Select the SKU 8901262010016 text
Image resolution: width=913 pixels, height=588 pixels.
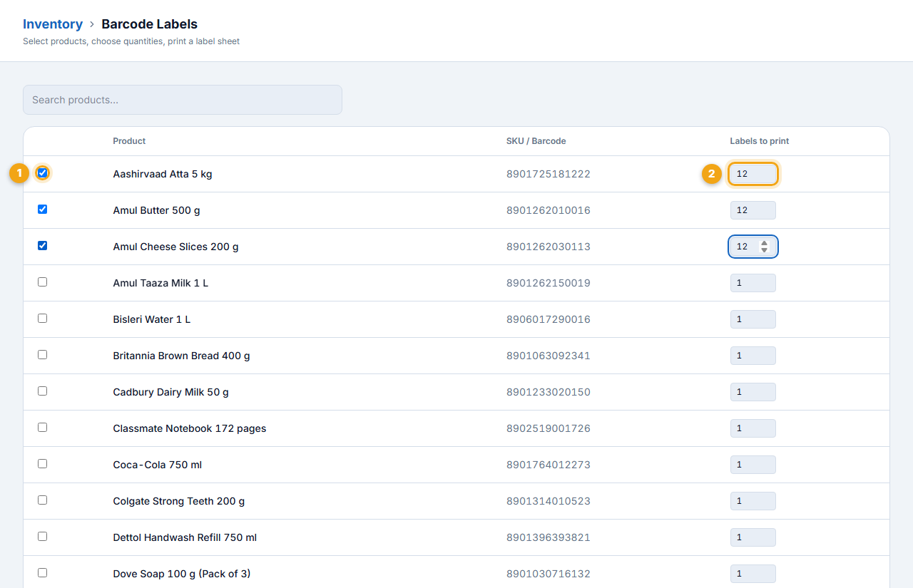549,210
